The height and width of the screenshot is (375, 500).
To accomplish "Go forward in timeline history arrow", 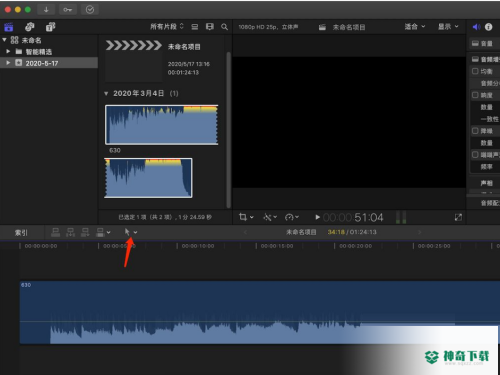I will coord(420,232).
